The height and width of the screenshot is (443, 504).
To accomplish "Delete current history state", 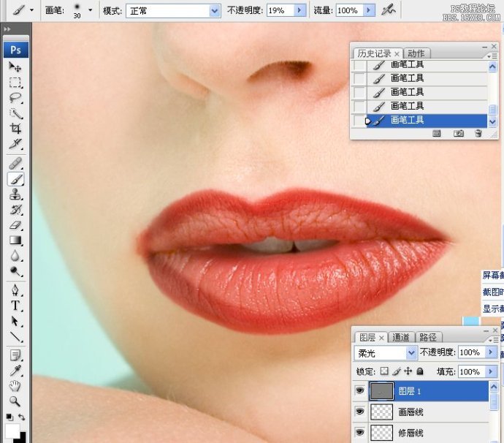I will click(x=478, y=134).
